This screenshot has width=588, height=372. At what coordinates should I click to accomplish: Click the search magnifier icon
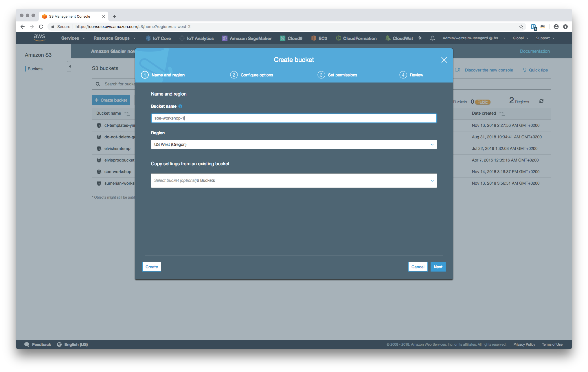pos(98,84)
